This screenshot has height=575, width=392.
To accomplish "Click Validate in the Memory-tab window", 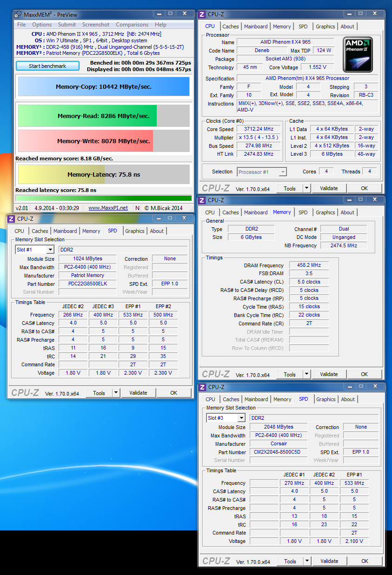I will [329, 374].
